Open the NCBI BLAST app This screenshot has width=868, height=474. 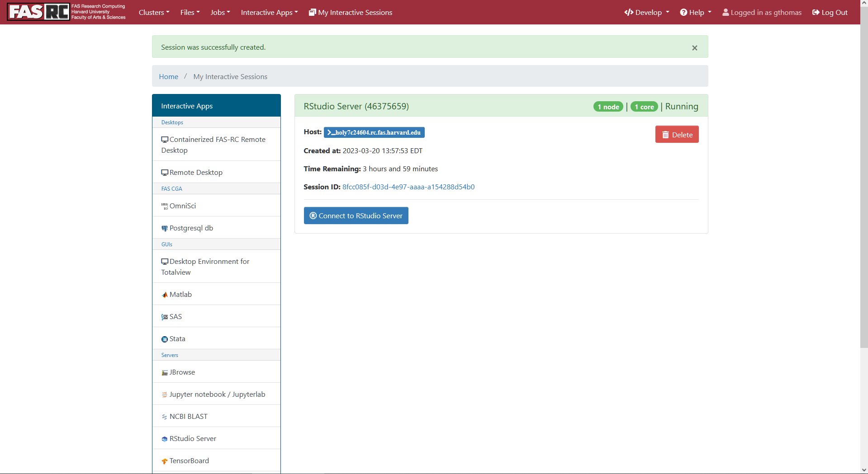click(x=188, y=416)
